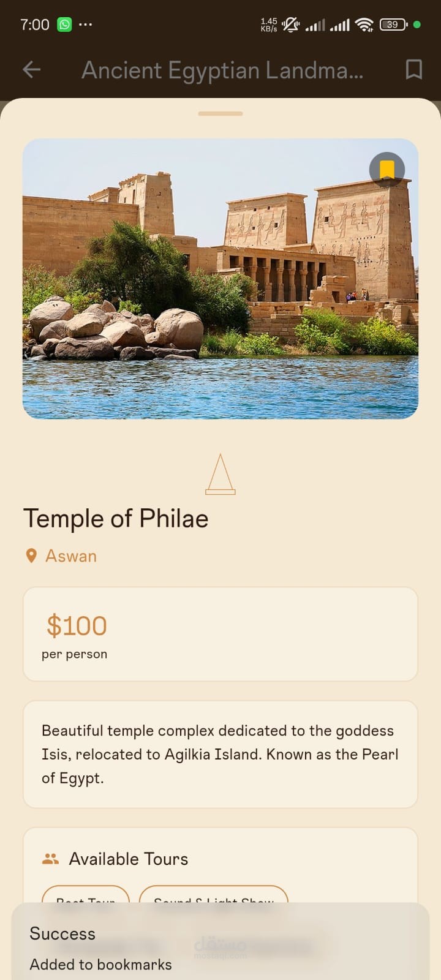
Task: Click the people icon next to Available Tours
Action: (x=51, y=859)
